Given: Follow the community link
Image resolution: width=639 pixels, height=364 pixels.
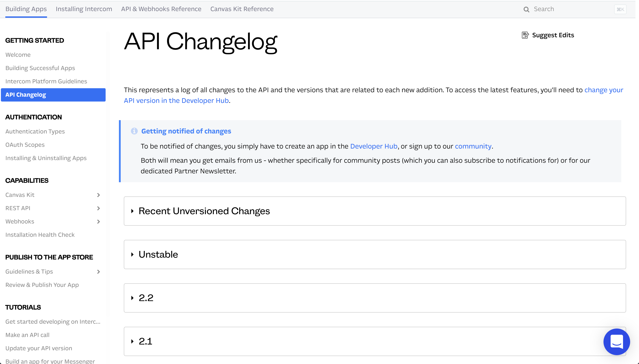Looking at the screenshot, I should coord(473,146).
